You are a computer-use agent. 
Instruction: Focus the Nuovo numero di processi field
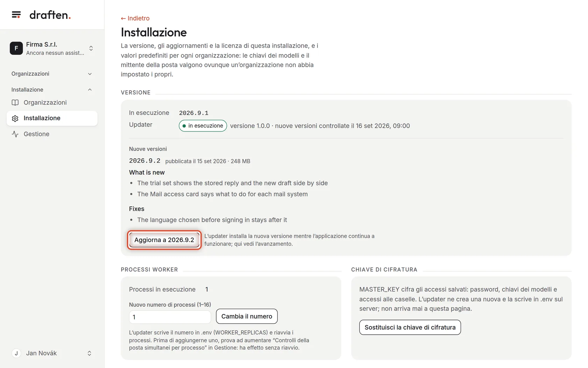[x=170, y=317]
